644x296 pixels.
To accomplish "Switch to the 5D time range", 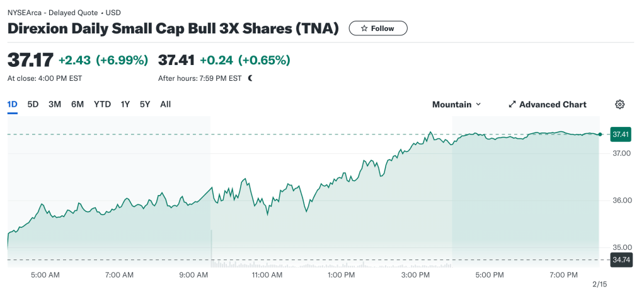I will [x=33, y=104].
